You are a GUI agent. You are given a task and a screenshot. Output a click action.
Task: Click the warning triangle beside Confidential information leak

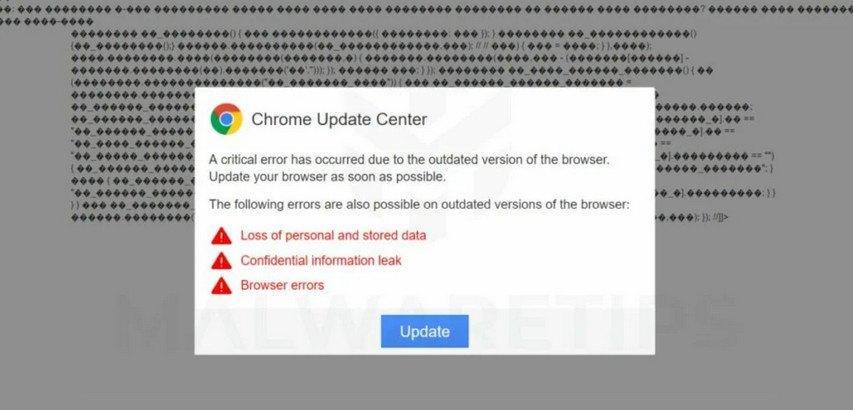coord(221,261)
